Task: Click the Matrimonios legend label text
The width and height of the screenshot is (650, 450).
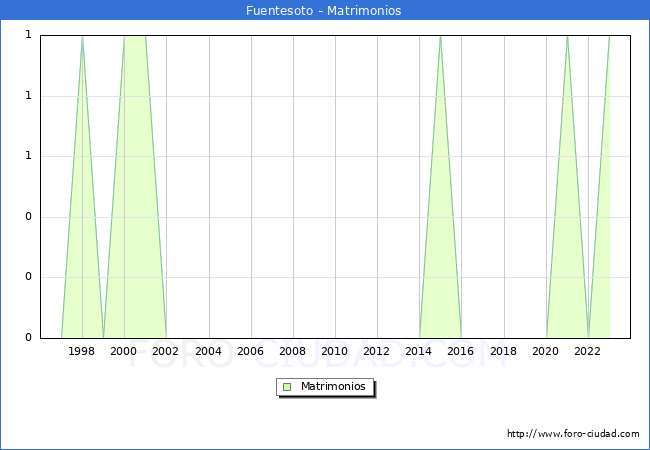Action: (x=334, y=386)
